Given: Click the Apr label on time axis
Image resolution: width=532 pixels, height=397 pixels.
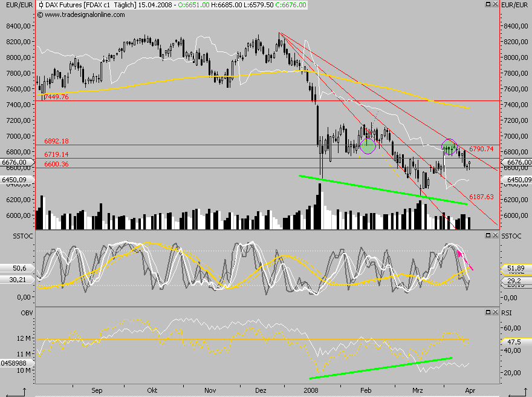Looking at the screenshot, I should (x=470, y=390).
